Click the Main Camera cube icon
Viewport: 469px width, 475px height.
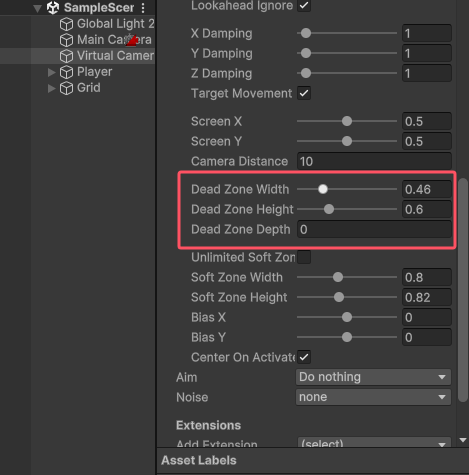(66, 40)
